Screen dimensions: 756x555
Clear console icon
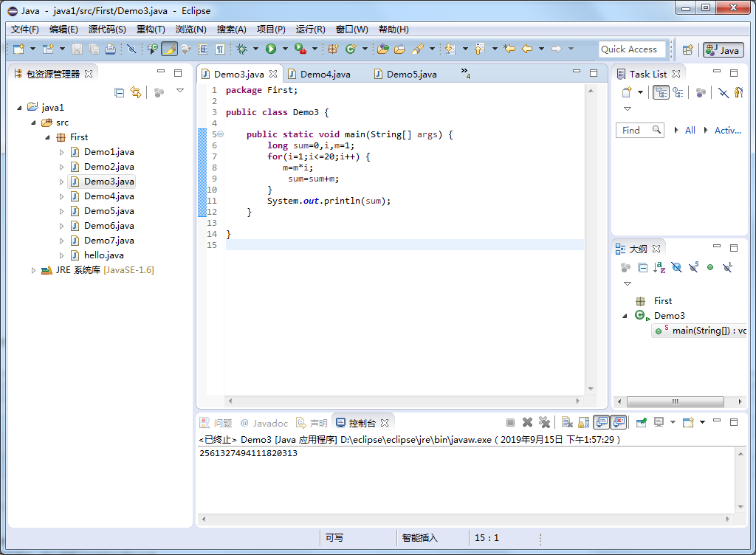pyautogui.click(x=567, y=422)
